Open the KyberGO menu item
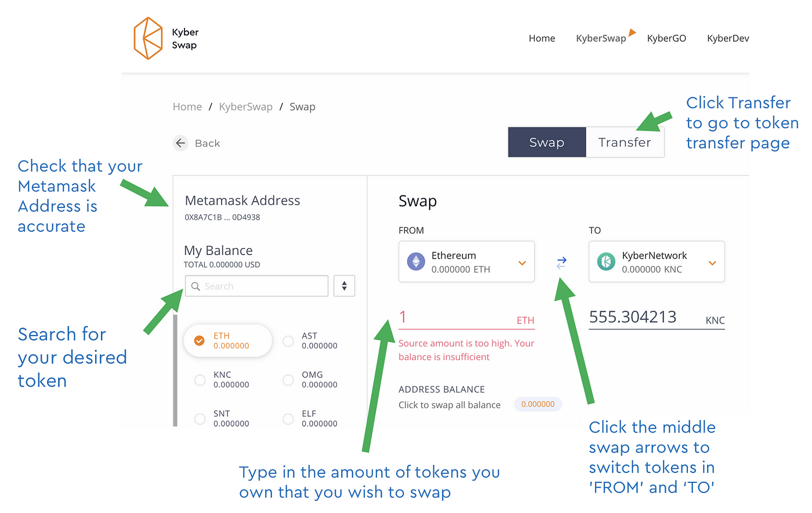The width and height of the screenshot is (812, 513). (x=666, y=38)
